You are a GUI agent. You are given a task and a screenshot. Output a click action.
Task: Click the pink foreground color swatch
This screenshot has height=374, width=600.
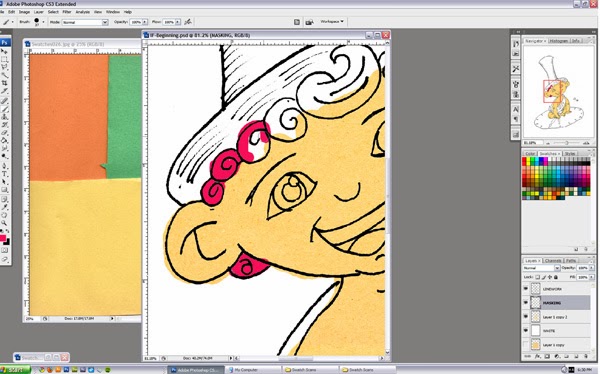click(x=3, y=238)
